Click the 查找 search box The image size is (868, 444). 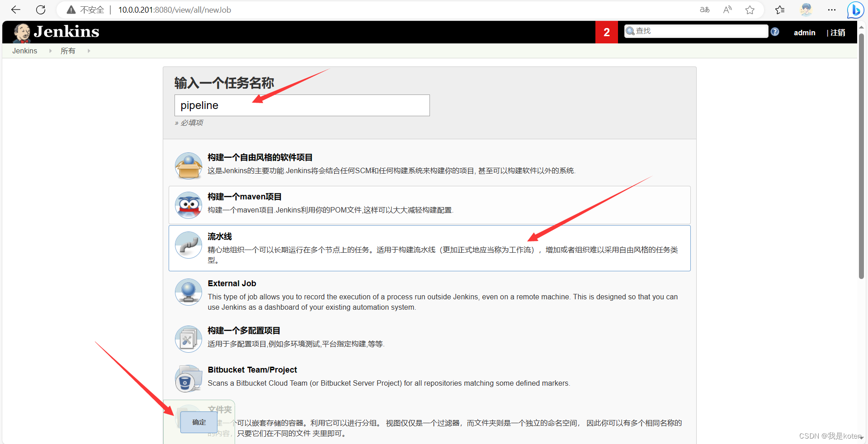tap(696, 31)
